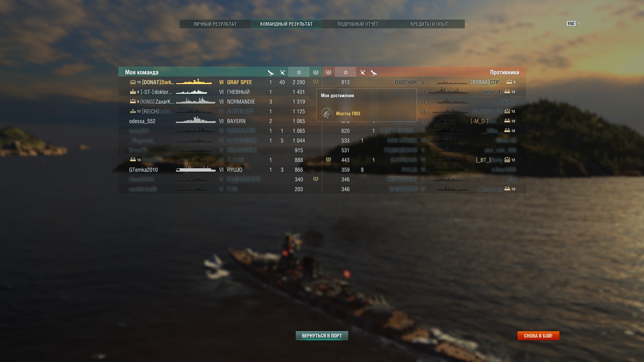
Task: Select the Командный результат tab
Action: (x=286, y=24)
